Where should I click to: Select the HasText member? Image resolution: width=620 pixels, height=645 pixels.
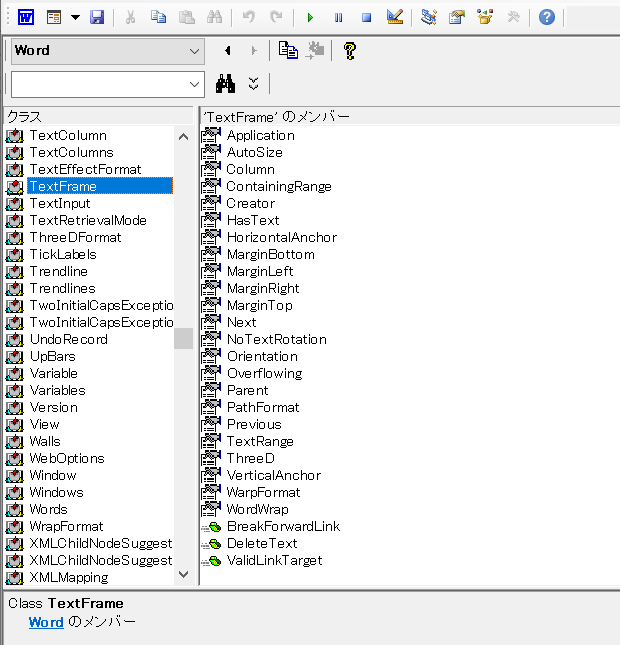point(253,220)
